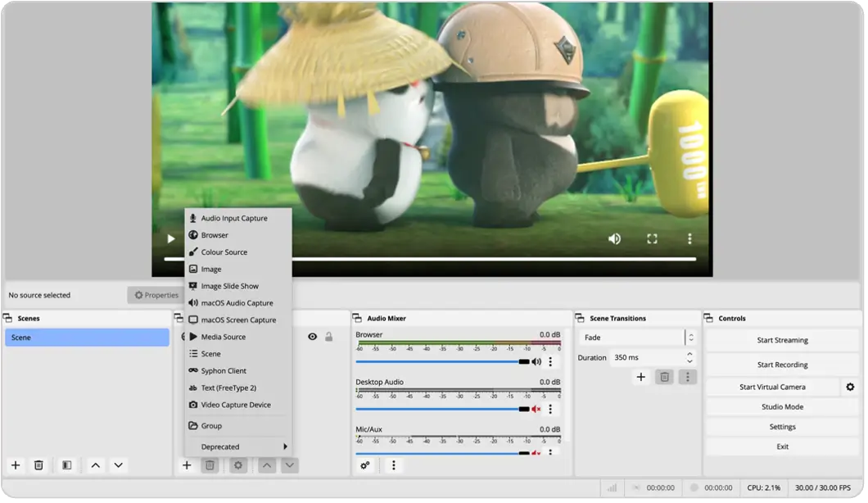Viewport: 868px width, 503px height.
Task: Move source up in Sources toolbar
Action: tap(267, 466)
